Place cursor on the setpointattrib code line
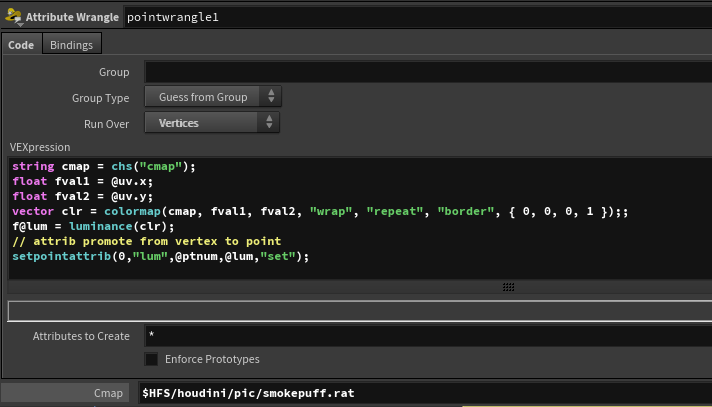 tap(161, 256)
